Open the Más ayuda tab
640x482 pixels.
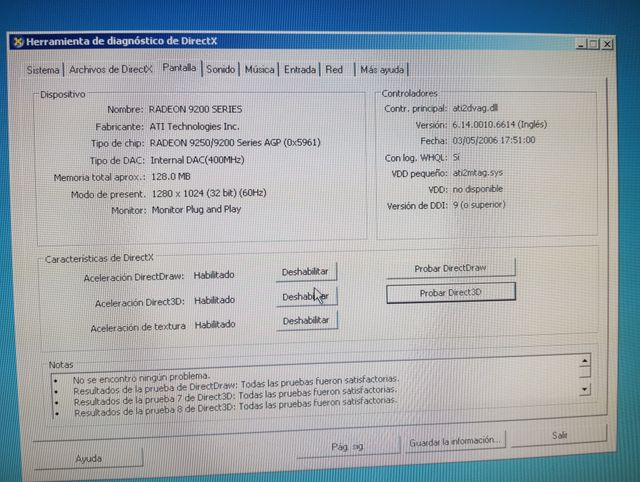coord(382,70)
